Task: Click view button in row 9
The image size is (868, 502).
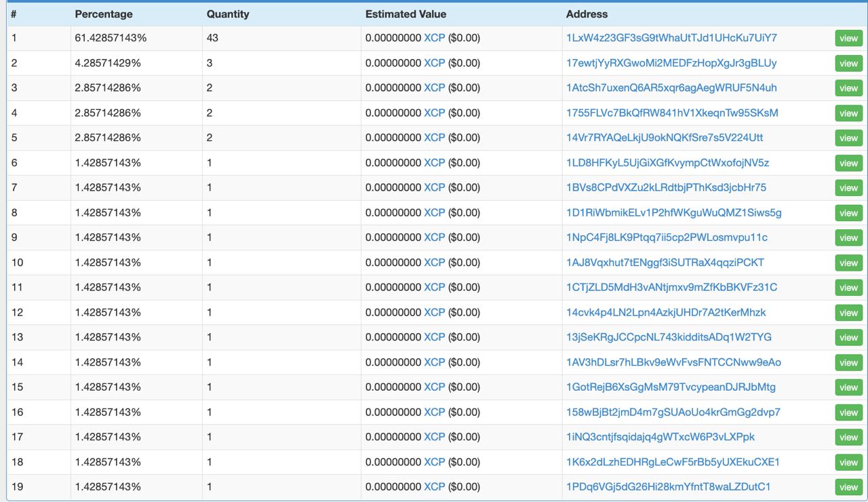Action: pyautogui.click(x=848, y=238)
